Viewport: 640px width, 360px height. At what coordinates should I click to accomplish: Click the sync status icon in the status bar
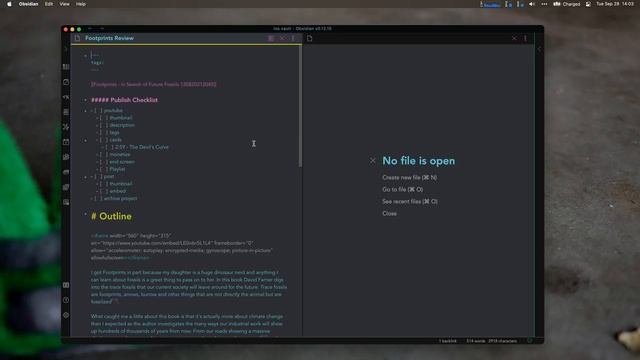530,340
